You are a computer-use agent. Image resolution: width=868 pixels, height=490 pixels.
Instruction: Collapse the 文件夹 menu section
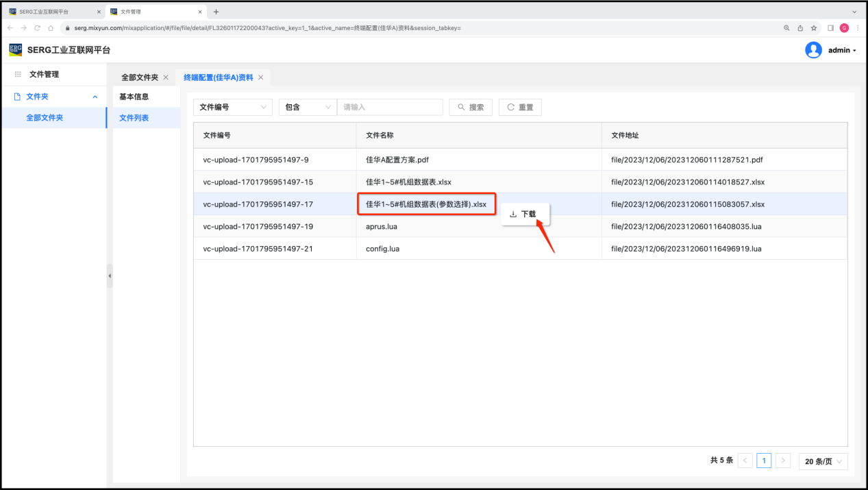[x=95, y=97]
